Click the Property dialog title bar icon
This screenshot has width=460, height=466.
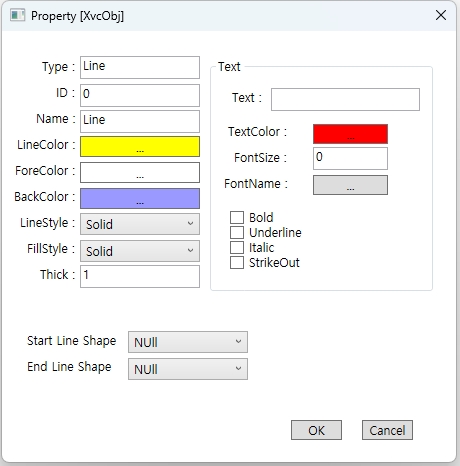click(x=17, y=15)
